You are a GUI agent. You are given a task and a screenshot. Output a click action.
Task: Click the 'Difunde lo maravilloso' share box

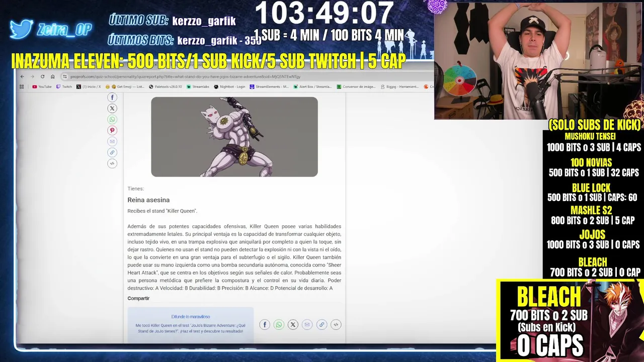click(190, 325)
